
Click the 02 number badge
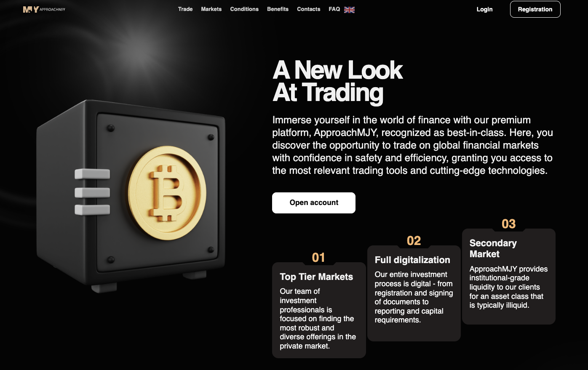414,241
